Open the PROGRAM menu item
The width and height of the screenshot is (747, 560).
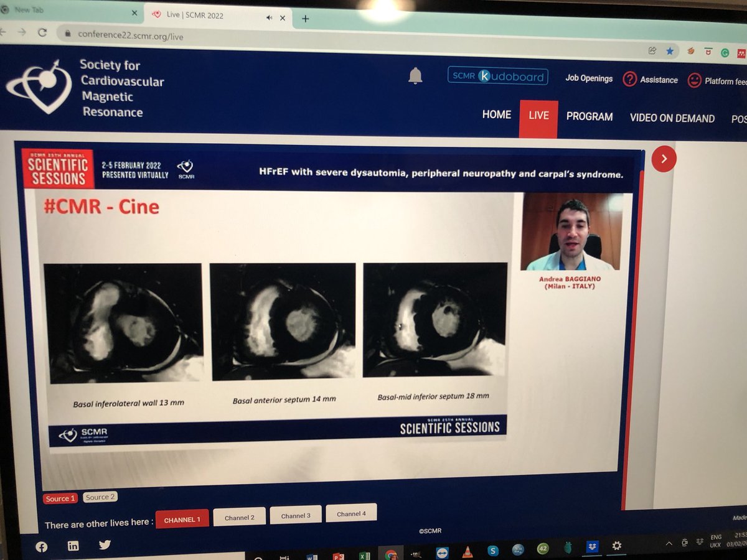(590, 116)
